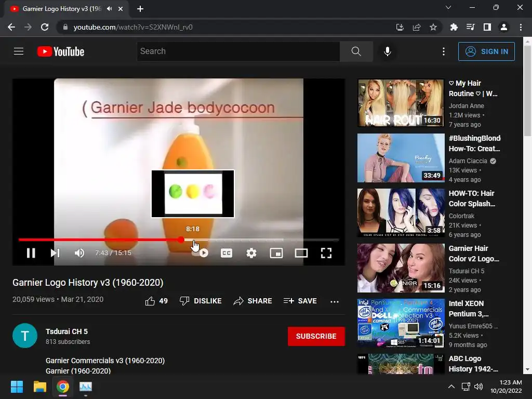Go to YouTube home via logo
This screenshot has height=399, width=532.
pos(61,51)
